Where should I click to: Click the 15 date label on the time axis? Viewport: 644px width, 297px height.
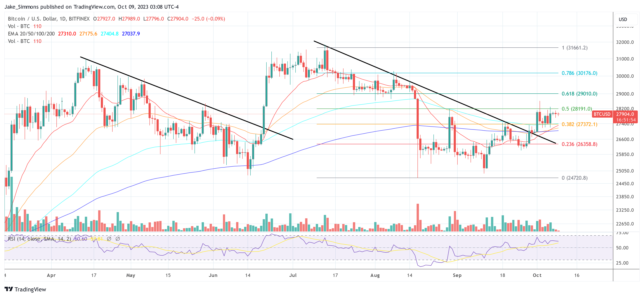(168, 275)
